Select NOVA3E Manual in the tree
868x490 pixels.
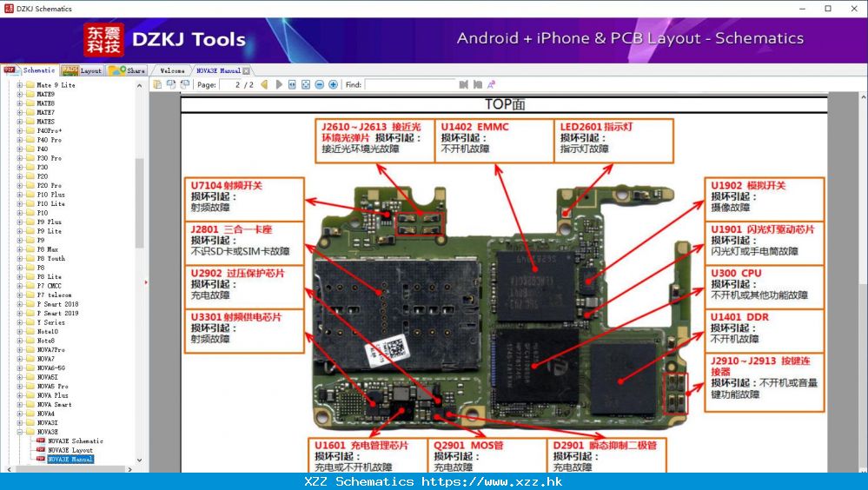pyautogui.click(x=70, y=459)
